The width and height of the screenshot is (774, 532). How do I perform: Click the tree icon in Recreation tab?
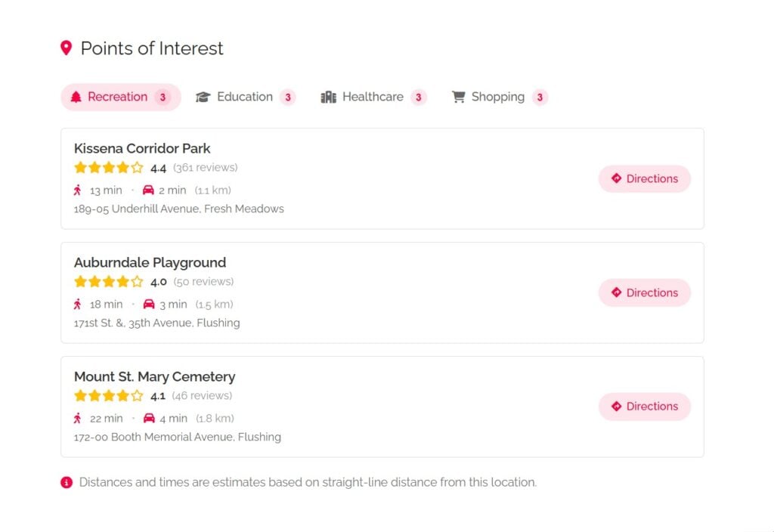point(76,97)
